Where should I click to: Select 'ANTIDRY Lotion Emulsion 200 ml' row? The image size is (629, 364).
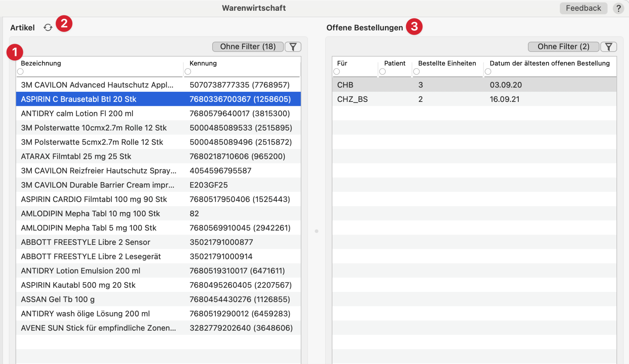(x=158, y=271)
